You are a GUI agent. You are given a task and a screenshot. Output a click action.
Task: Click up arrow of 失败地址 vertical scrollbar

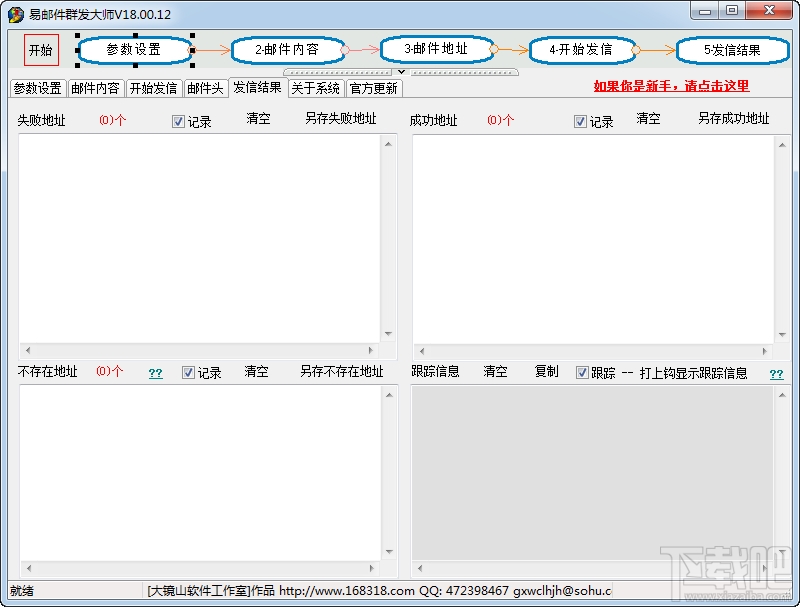pos(388,144)
